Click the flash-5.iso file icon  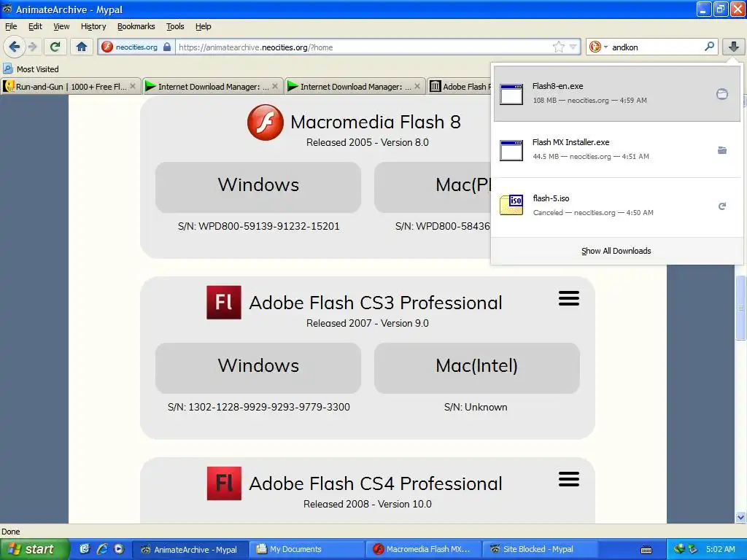point(511,205)
